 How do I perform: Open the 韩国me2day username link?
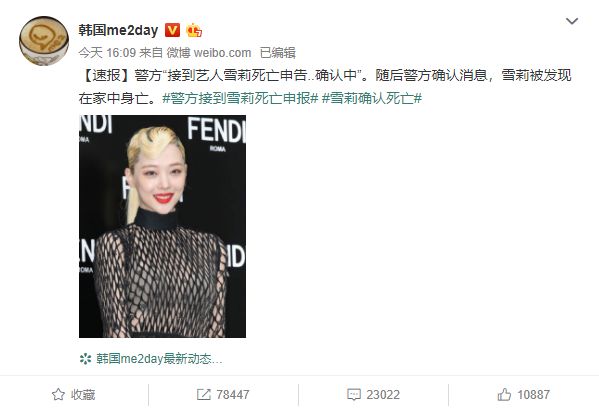(x=118, y=30)
